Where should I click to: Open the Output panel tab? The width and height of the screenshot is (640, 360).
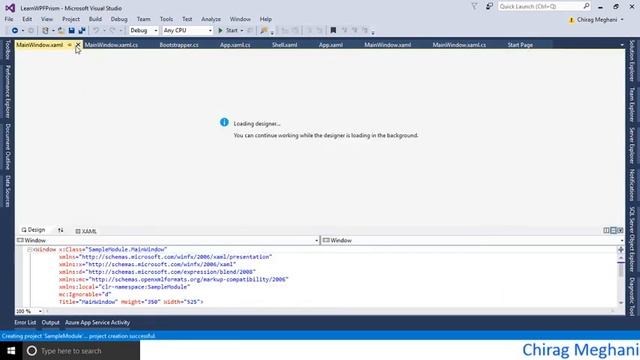click(x=51, y=322)
